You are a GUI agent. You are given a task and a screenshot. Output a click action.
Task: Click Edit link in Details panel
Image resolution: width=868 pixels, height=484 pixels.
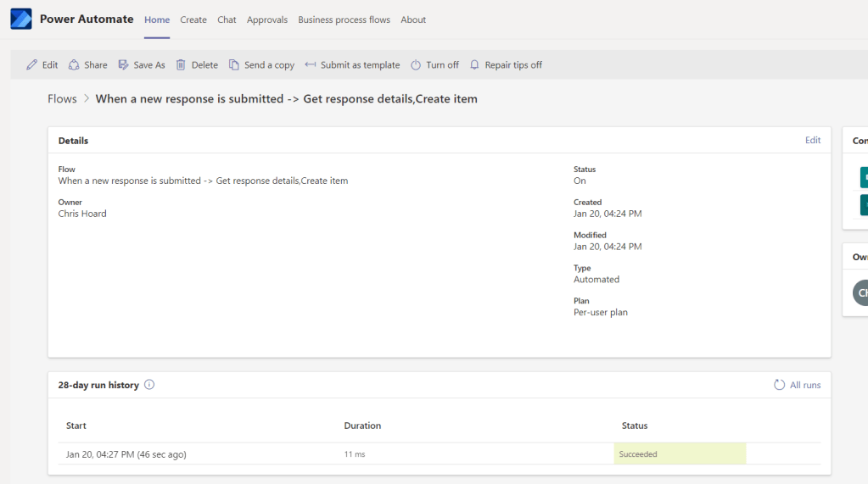pyautogui.click(x=813, y=141)
